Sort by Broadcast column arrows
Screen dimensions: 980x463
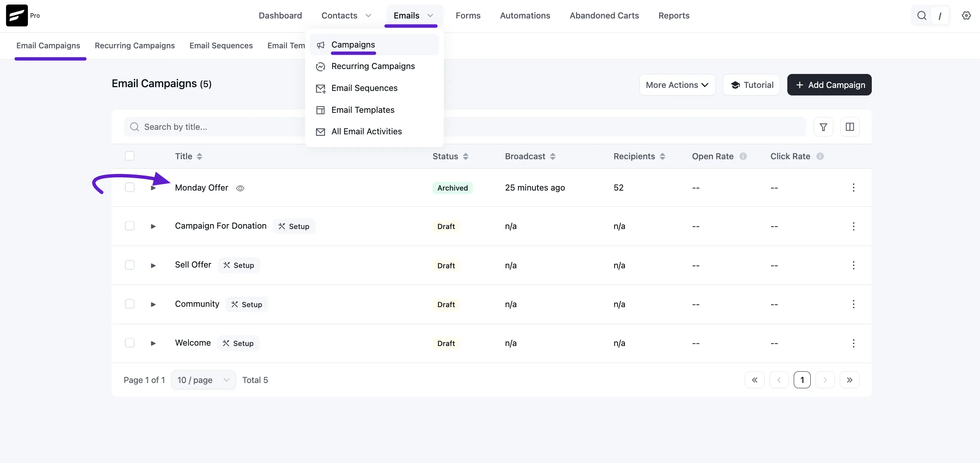(x=552, y=157)
